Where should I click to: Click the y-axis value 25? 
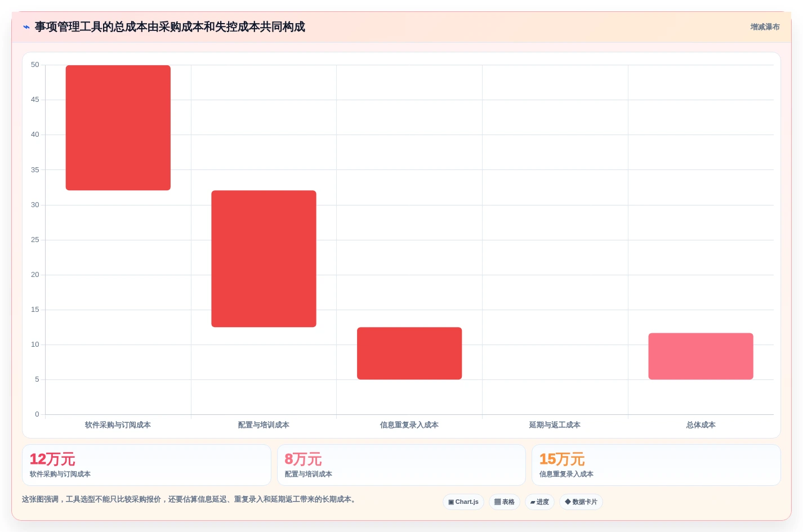coord(35,240)
